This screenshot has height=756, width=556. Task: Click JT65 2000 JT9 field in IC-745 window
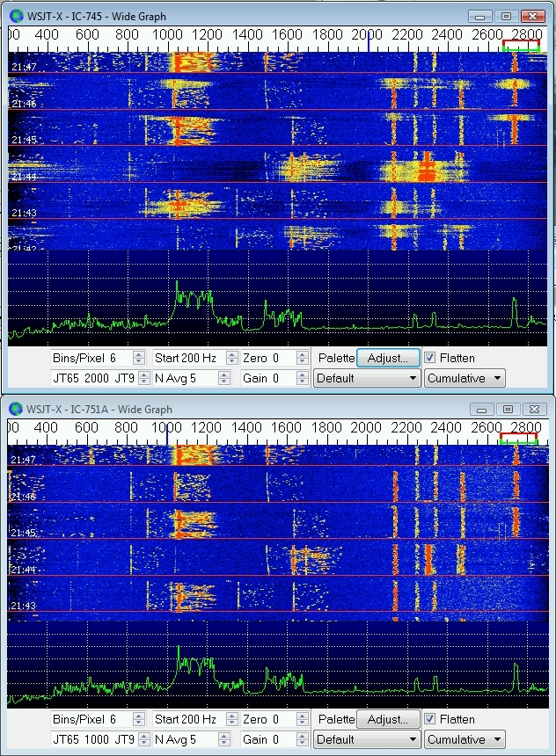click(x=91, y=379)
